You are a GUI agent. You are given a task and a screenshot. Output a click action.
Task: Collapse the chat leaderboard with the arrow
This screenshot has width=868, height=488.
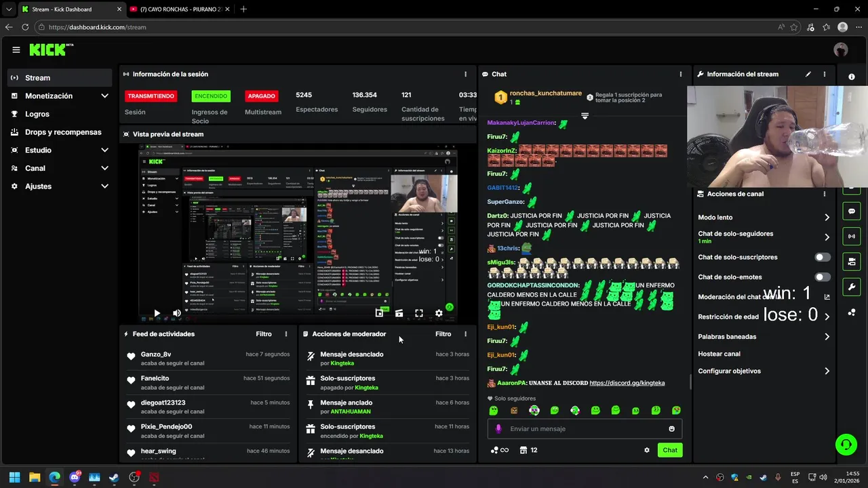585,116
